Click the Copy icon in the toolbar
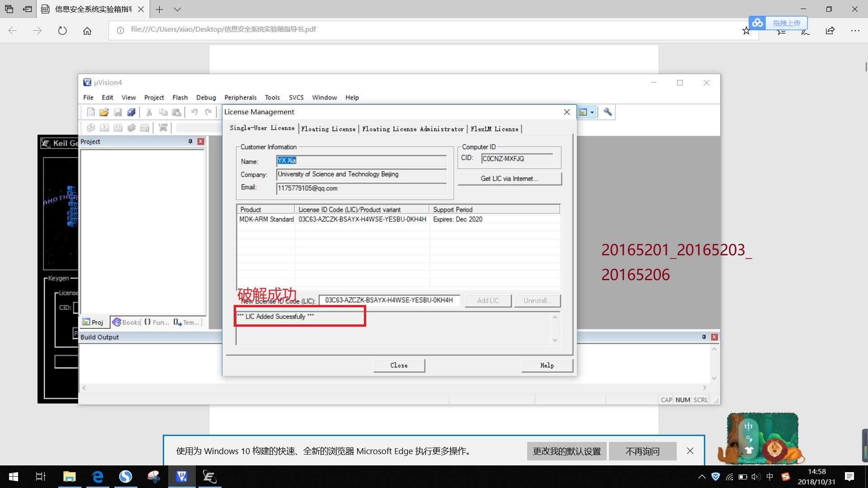Image resolution: width=868 pixels, height=488 pixels. click(163, 112)
